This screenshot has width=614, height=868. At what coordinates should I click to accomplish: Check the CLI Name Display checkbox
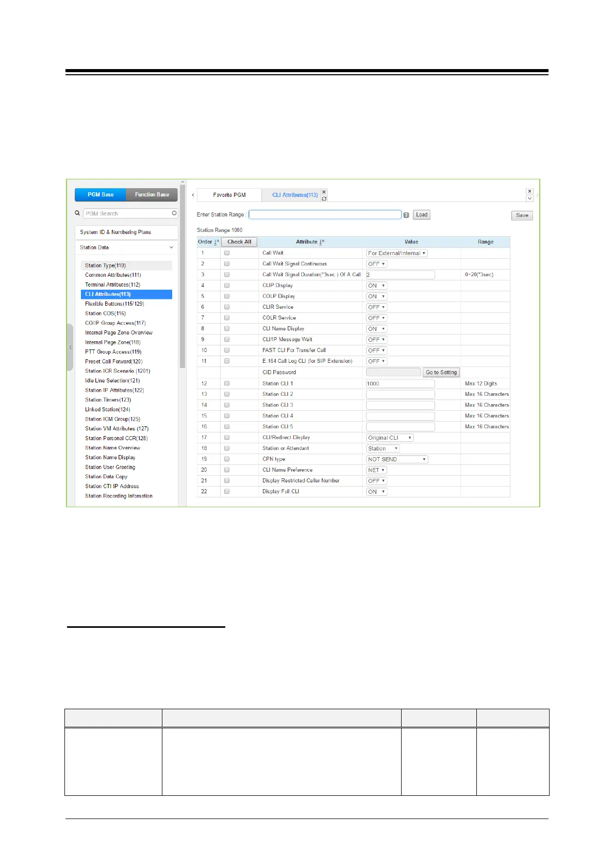point(227,329)
